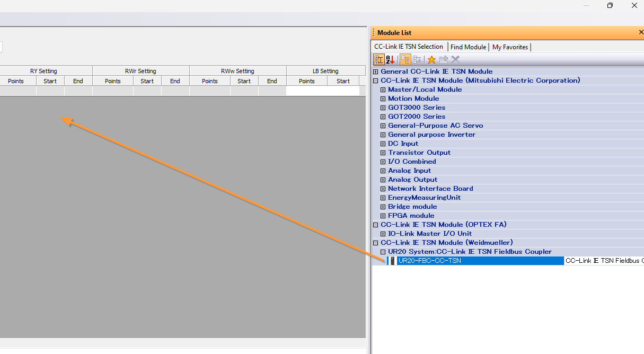Click the collapse all tree nodes icon
644x354 pixels.
point(417,59)
